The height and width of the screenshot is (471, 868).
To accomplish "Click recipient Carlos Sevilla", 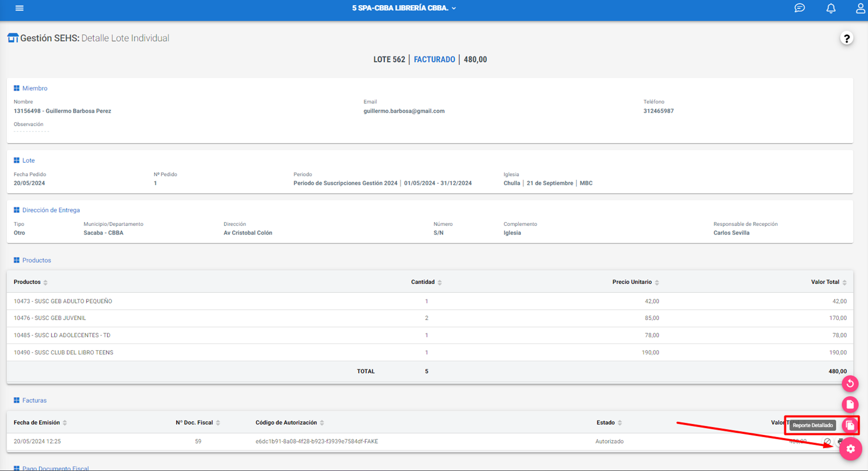I will [731, 233].
